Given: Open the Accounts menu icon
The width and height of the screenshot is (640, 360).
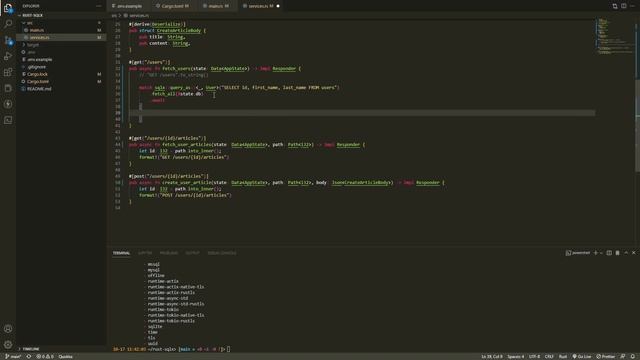Looking at the screenshot, I should (x=8, y=329).
